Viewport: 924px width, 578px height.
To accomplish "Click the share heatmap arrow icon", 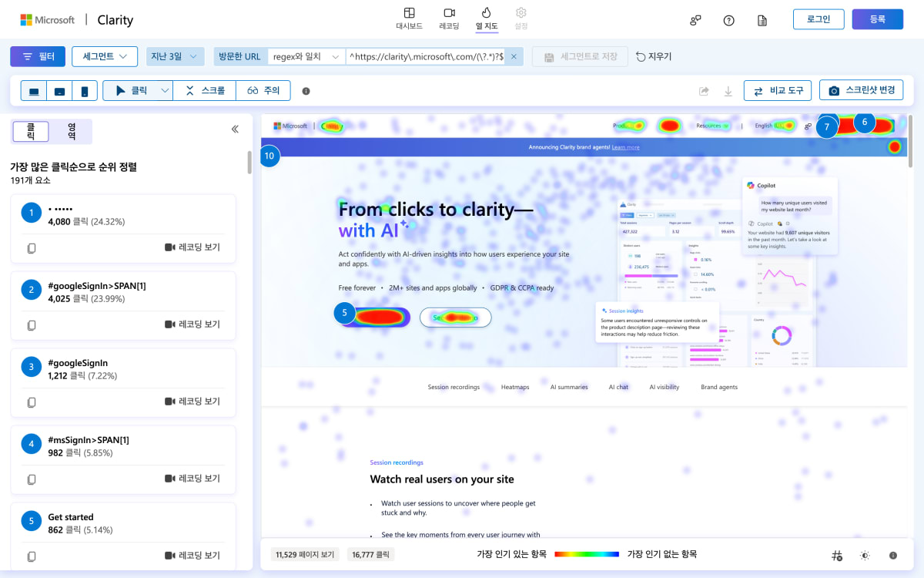I will tap(703, 91).
